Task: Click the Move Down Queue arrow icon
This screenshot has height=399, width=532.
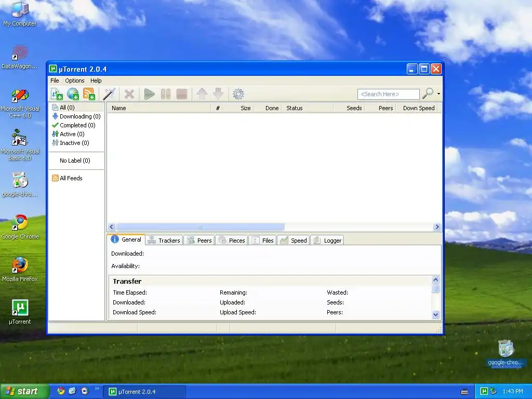Action: coord(218,94)
